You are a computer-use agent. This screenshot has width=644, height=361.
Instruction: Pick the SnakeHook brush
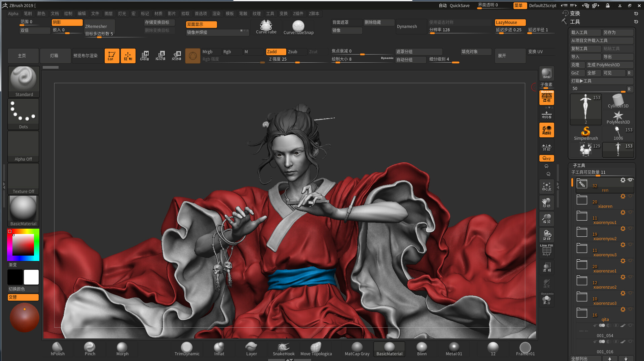click(284, 349)
